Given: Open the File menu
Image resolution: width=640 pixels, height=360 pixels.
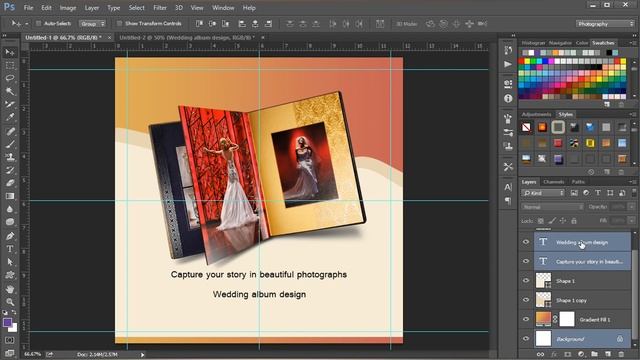Looking at the screenshot, I should (x=28, y=8).
